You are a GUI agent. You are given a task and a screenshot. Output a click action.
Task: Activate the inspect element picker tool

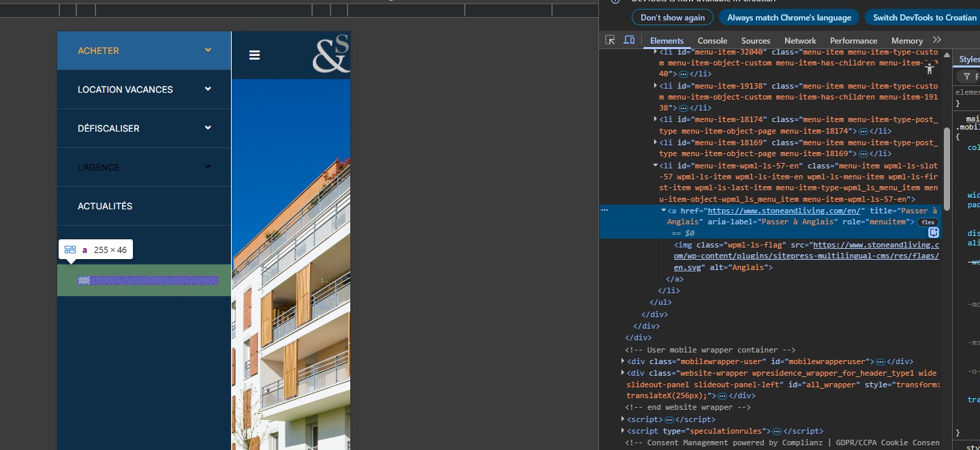[x=611, y=40]
